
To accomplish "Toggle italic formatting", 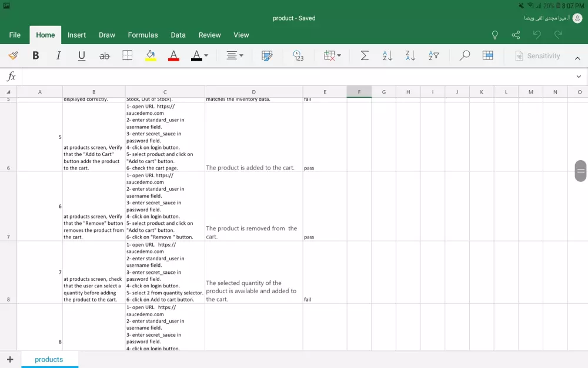I will point(58,56).
